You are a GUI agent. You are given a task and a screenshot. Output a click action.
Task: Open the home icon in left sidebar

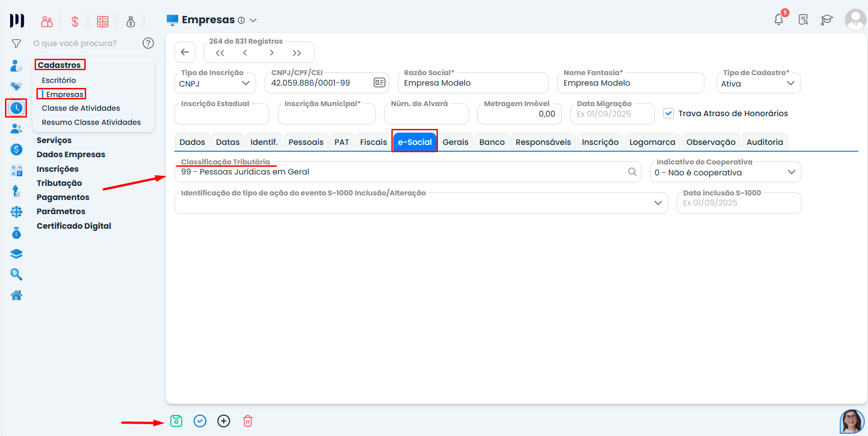click(16, 295)
